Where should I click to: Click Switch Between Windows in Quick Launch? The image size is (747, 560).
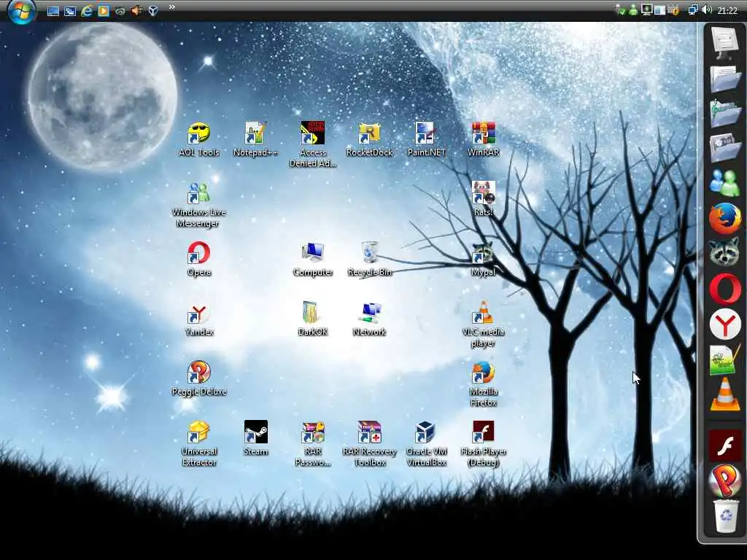(x=69, y=10)
